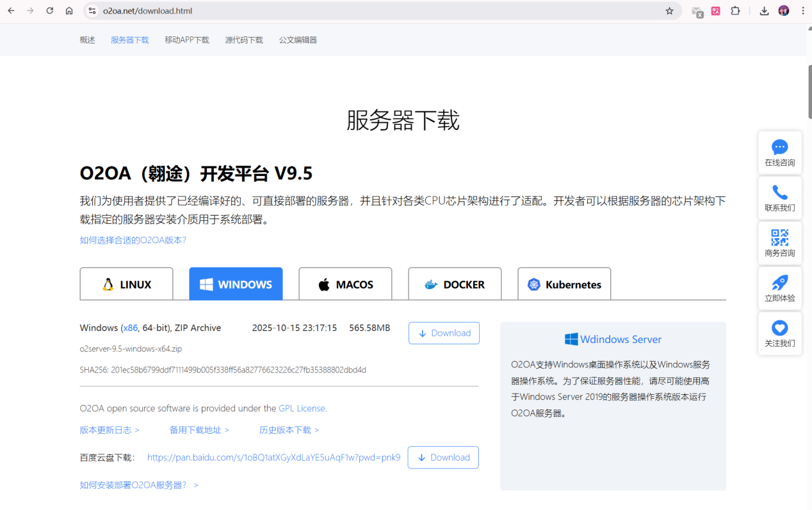
Task: Reload the page with the refresh icon
Action: point(49,11)
